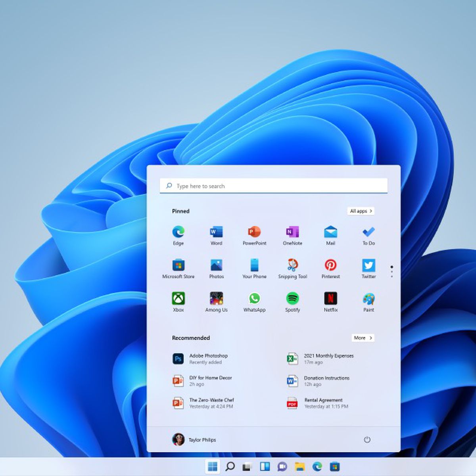Viewport: 476px width, 476px height.
Task: Click the Windows Start button on taskbar
Action: [x=213, y=466]
